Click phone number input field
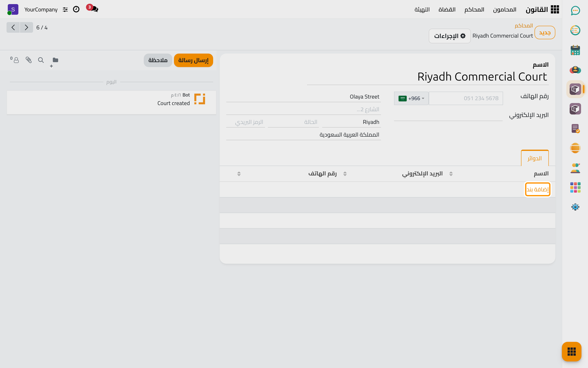The height and width of the screenshot is (368, 588). click(466, 98)
